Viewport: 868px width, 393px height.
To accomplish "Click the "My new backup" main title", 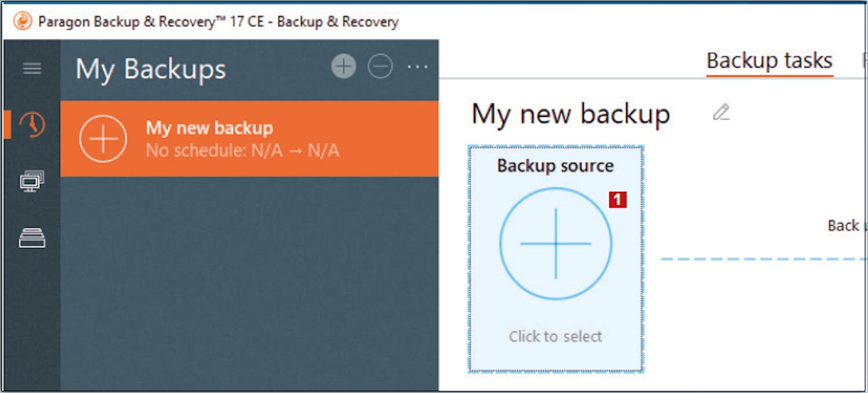I will [571, 114].
